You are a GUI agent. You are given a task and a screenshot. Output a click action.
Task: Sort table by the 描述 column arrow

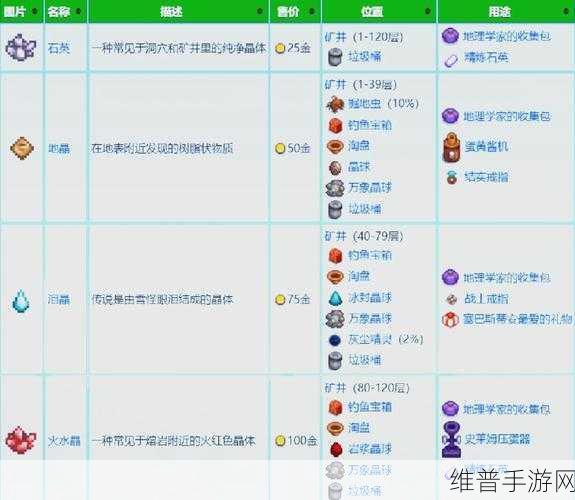[260, 11]
